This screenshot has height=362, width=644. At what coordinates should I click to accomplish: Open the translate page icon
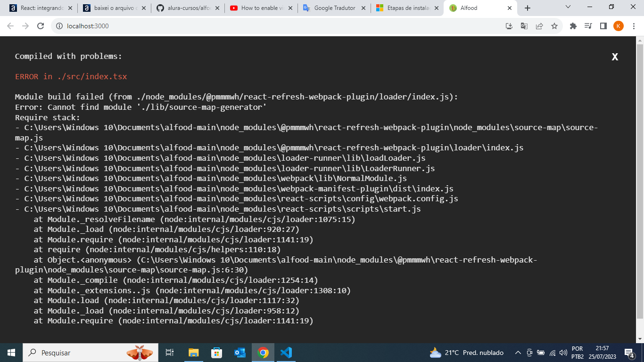[x=524, y=26]
